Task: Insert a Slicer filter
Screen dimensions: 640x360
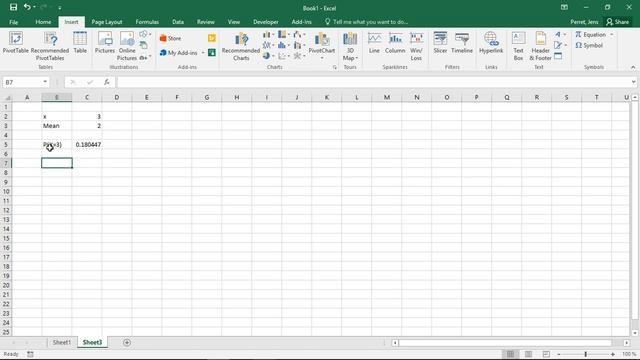Action: click(440, 42)
